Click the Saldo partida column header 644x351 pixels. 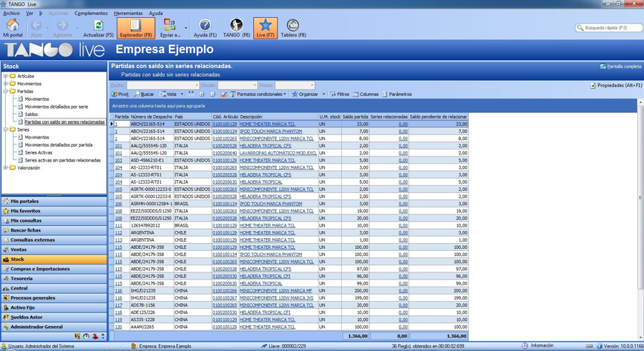pos(355,117)
